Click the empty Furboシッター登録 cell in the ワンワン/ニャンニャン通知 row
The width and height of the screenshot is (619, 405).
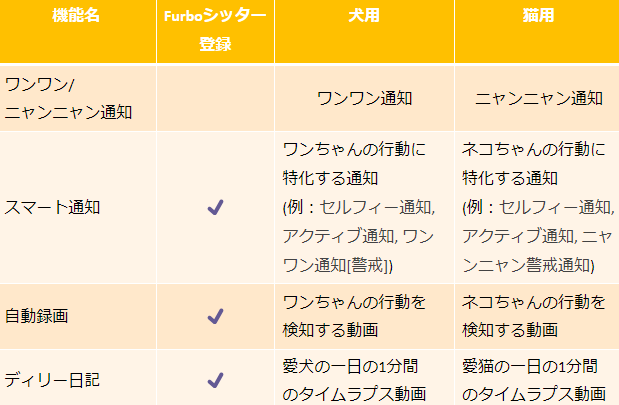click(x=214, y=98)
